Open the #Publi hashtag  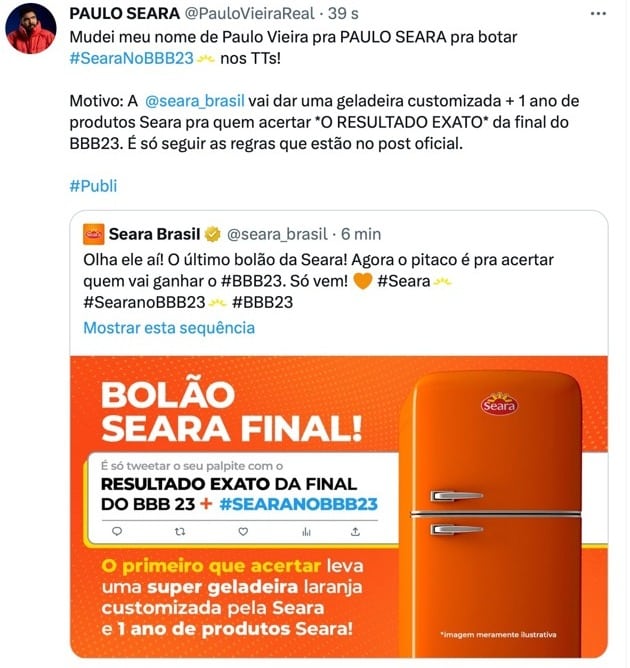93,186
